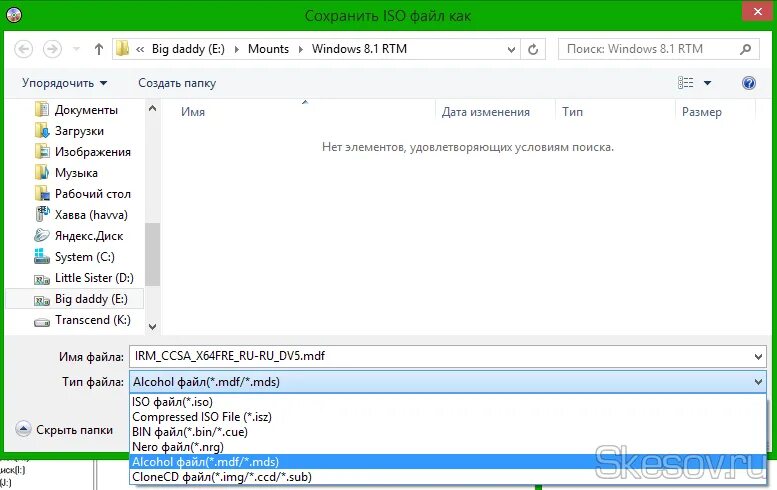The height and width of the screenshot is (490, 777).
Task: Click Скрыть папки to collapse folders
Action: point(64,430)
